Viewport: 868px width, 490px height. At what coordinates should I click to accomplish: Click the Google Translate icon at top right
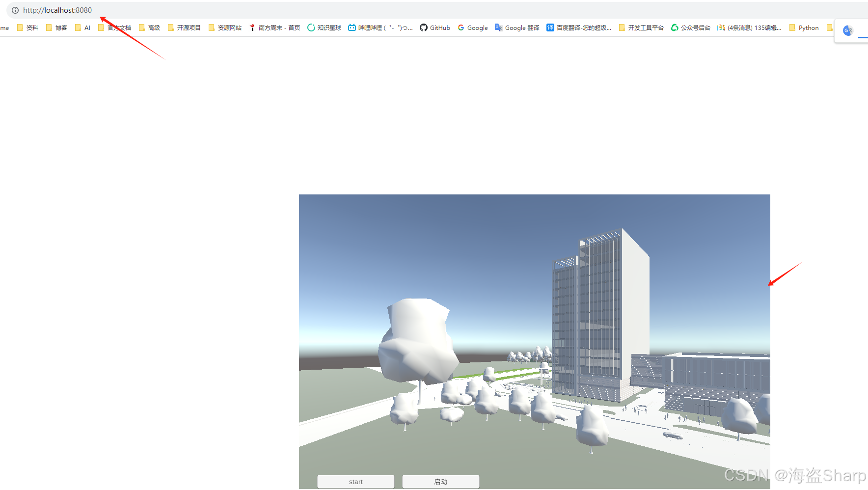(848, 30)
